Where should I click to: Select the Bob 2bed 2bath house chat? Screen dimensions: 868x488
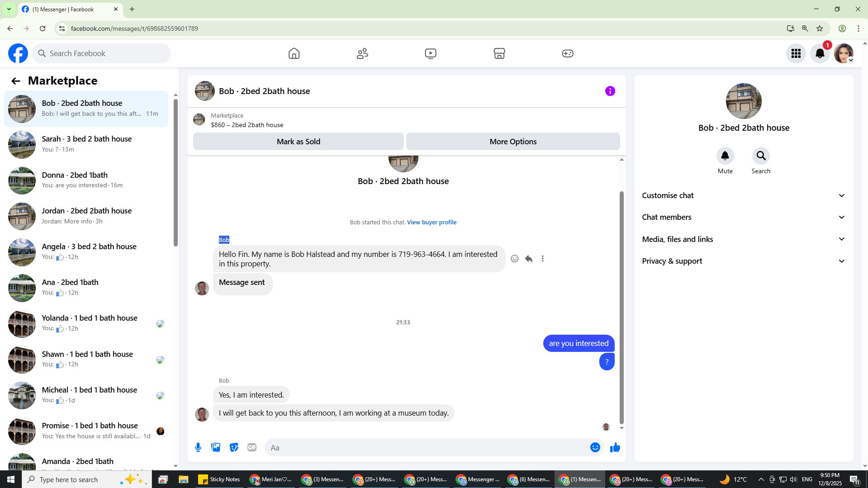point(86,109)
